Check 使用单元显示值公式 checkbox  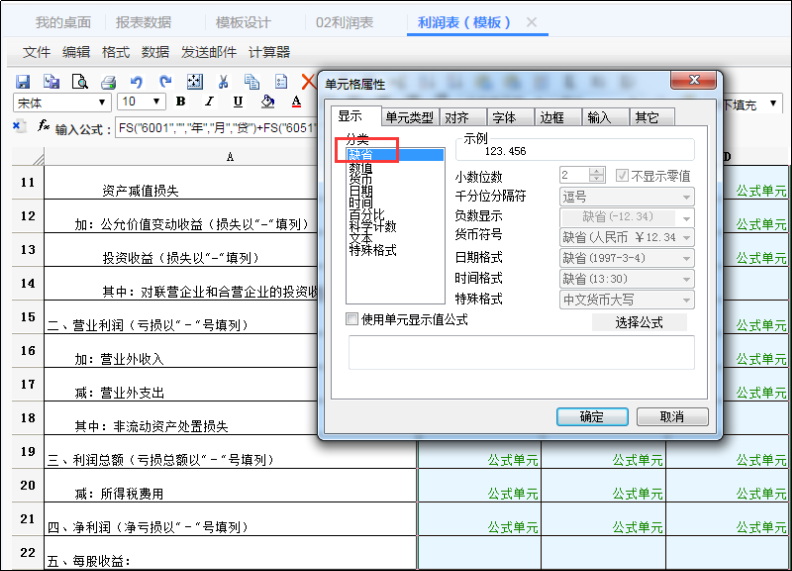pos(352,319)
